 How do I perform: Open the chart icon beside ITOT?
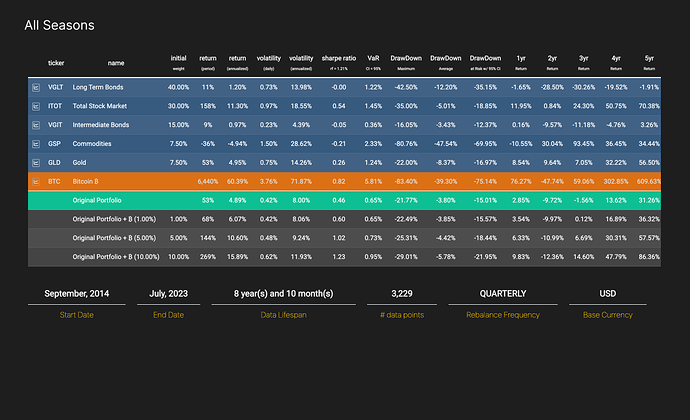point(35,106)
